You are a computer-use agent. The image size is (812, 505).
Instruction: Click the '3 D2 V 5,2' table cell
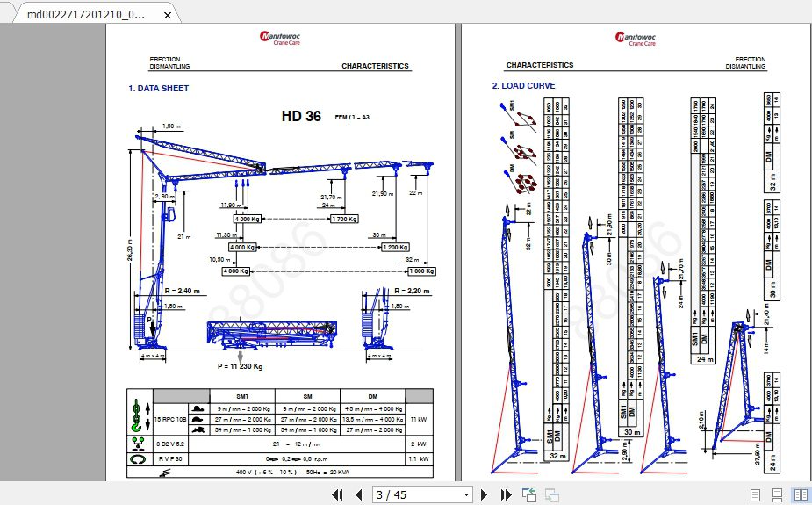(170, 444)
